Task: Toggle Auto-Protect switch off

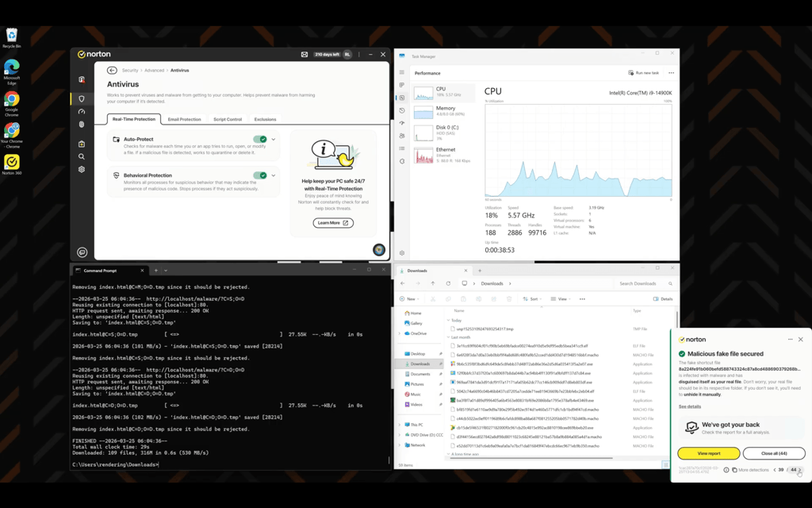Action: click(260, 139)
